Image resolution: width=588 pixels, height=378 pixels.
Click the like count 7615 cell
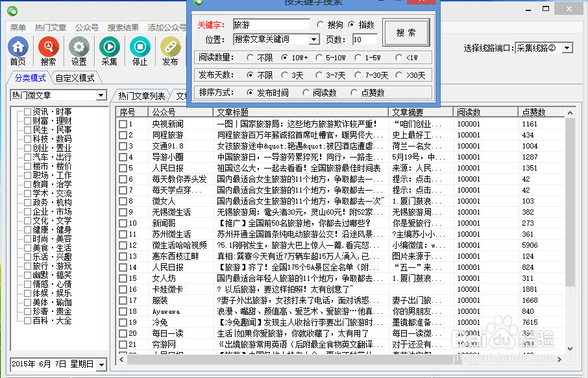pos(530,322)
